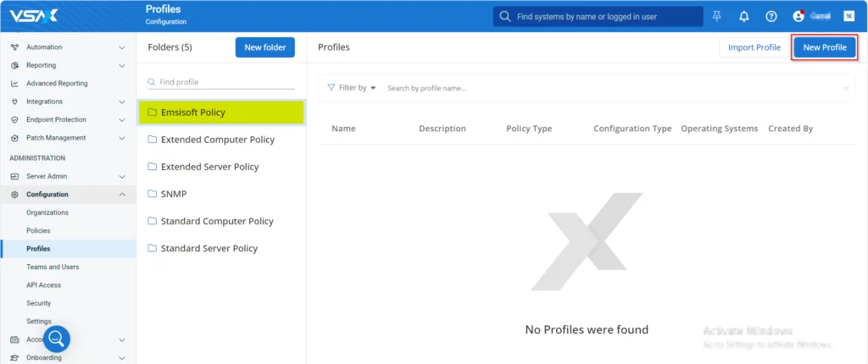Image resolution: width=868 pixels, height=364 pixels.
Task: Click the New Profile button
Action: (x=824, y=47)
